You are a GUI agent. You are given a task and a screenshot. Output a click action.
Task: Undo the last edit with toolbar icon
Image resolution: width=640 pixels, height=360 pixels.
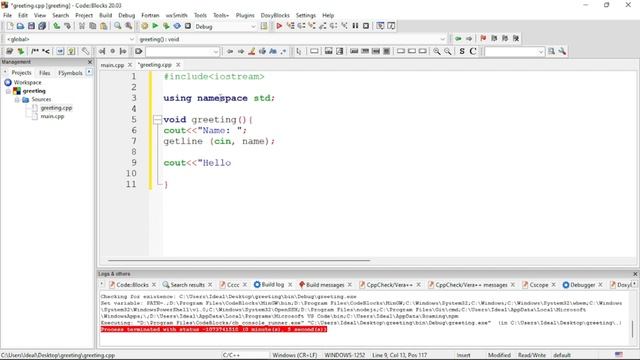[x=57, y=26]
